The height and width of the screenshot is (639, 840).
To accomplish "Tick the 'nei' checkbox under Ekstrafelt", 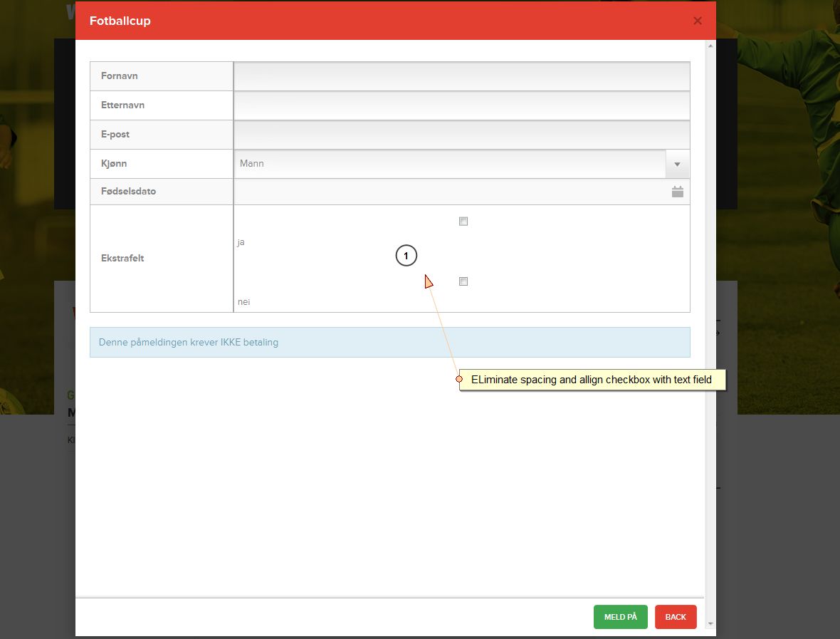I will tap(463, 281).
